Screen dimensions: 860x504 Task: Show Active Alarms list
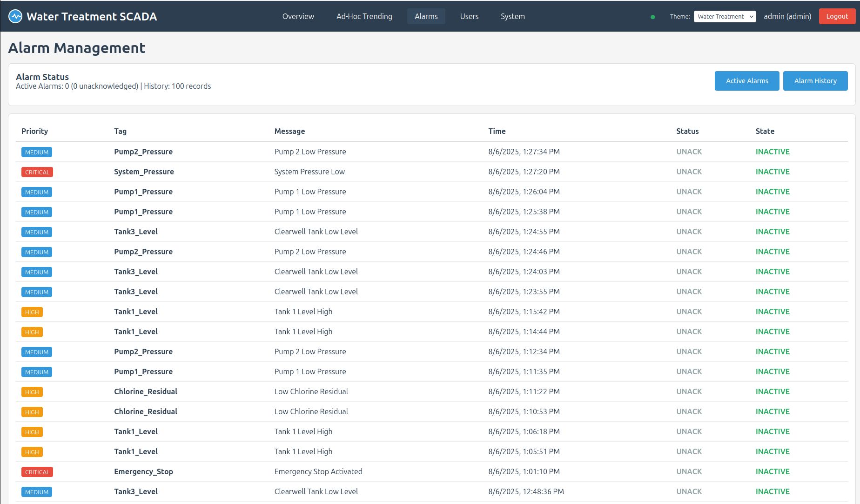pos(747,81)
